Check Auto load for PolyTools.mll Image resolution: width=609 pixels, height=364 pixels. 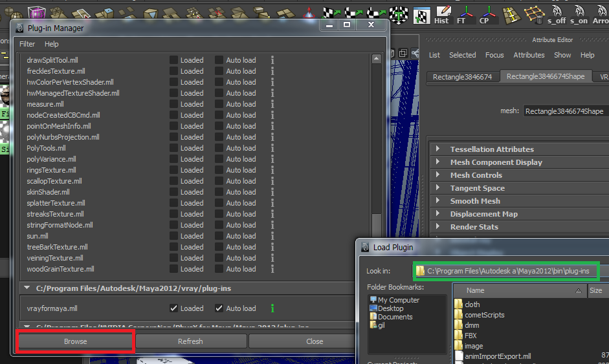[219, 148]
